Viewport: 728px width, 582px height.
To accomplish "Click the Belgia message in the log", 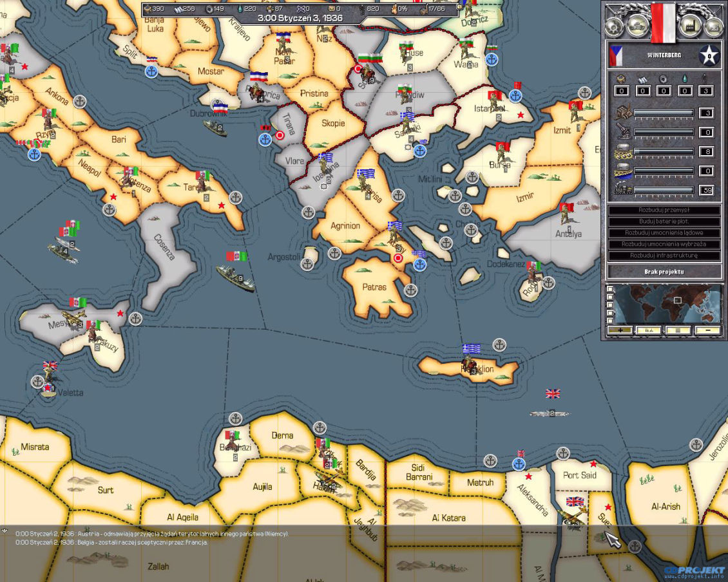I will tap(111, 542).
